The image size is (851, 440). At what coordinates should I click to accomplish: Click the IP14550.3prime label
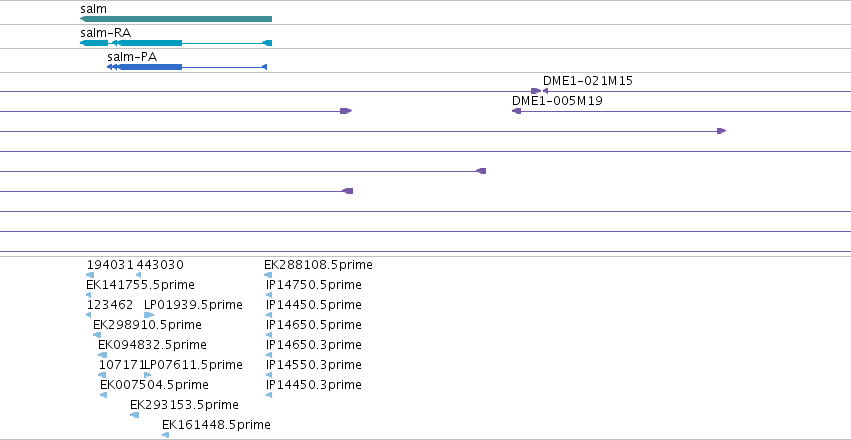click(x=314, y=365)
